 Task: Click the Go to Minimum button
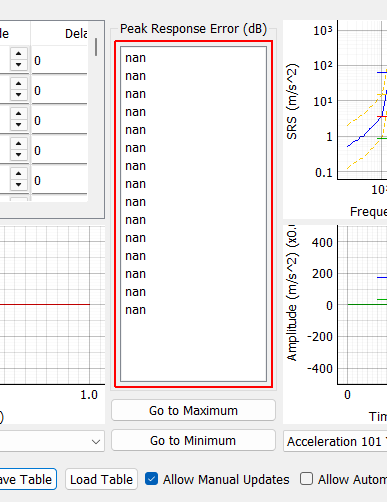click(x=193, y=440)
